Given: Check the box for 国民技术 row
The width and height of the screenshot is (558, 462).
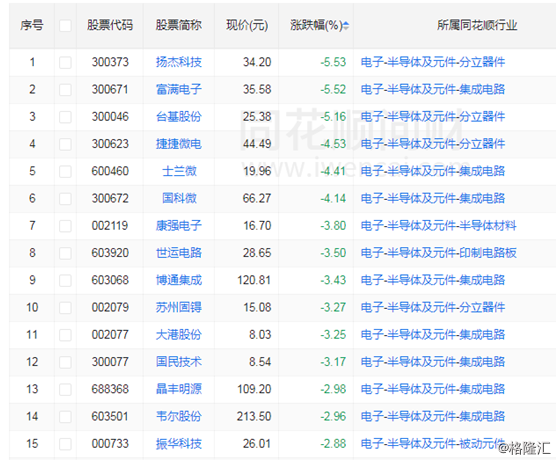Looking at the screenshot, I should click(65, 362).
